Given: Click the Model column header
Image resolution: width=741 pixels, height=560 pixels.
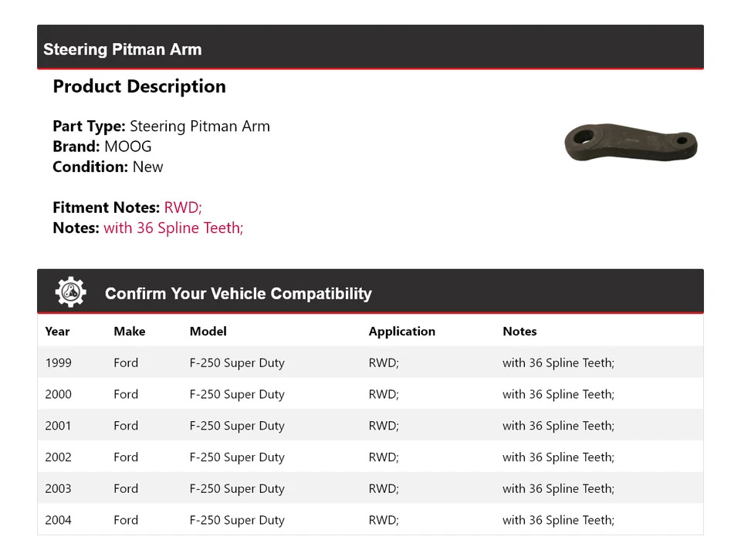Looking at the screenshot, I should [x=208, y=331].
